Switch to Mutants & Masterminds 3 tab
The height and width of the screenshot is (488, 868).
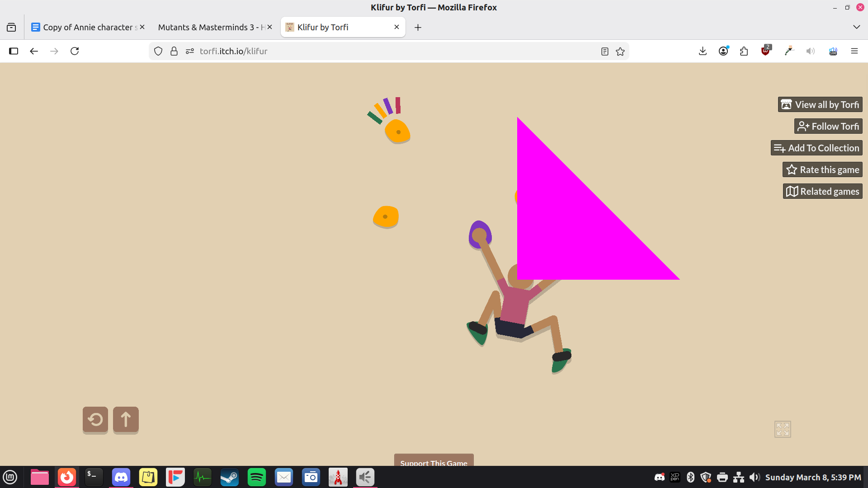[x=210, y=27]
